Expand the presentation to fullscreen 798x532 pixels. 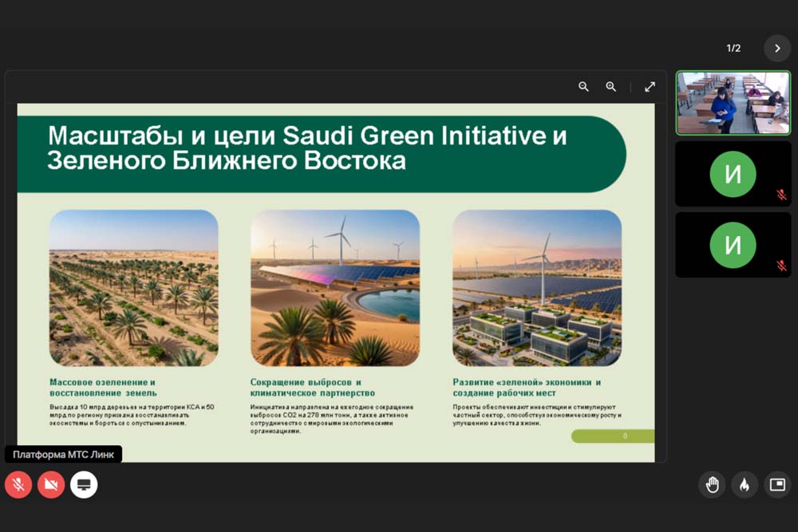tap(650, 87)
